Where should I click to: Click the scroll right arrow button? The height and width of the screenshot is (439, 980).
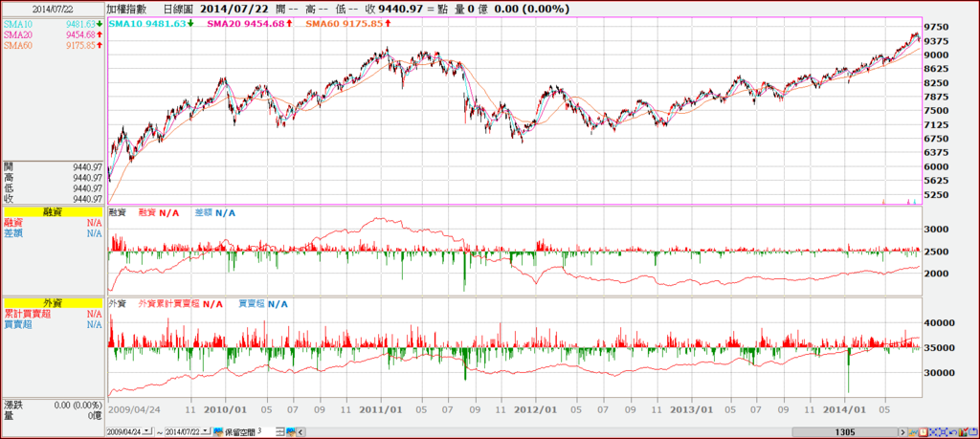coord(902,432)
